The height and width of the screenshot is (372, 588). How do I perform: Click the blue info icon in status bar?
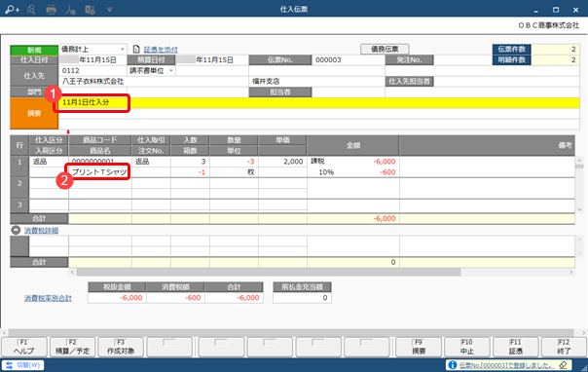[453, 365]
